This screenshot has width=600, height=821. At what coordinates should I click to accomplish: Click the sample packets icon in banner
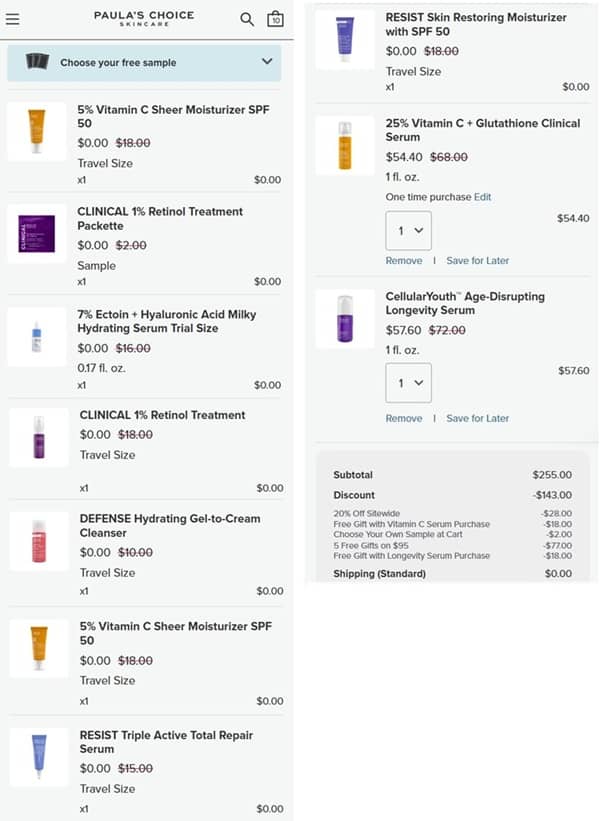[37, 62]
